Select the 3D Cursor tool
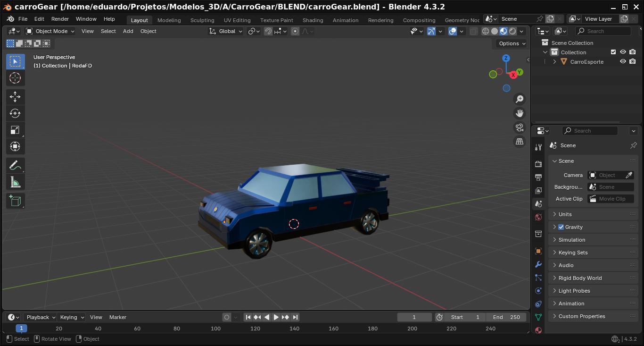644x346 pixels. coord(15,78)
